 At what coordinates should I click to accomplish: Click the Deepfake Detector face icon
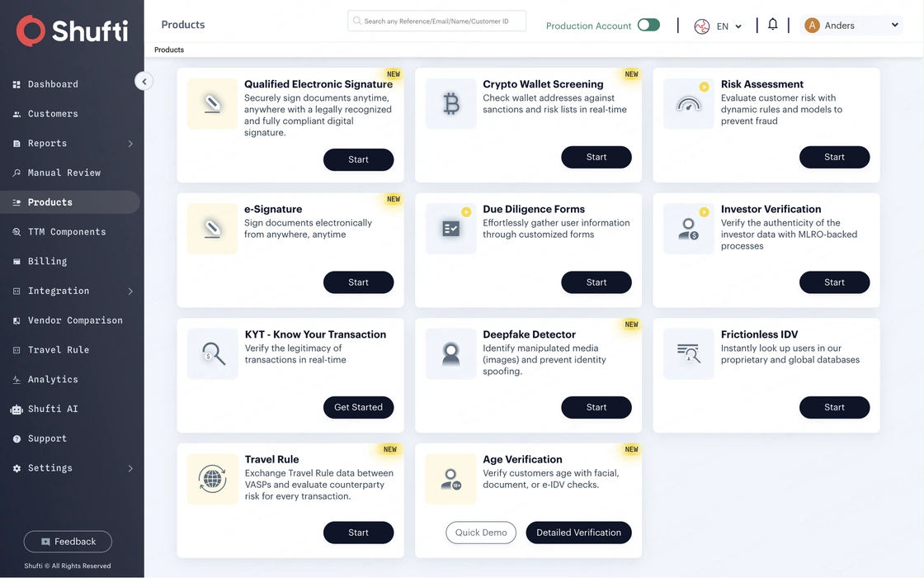[450, 354]
